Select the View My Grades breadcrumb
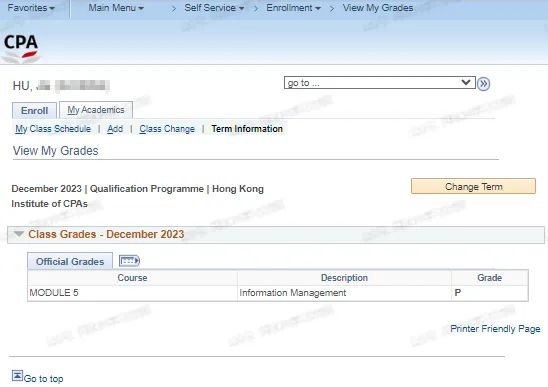Screen dimensions: 548x387 [378, 8]
